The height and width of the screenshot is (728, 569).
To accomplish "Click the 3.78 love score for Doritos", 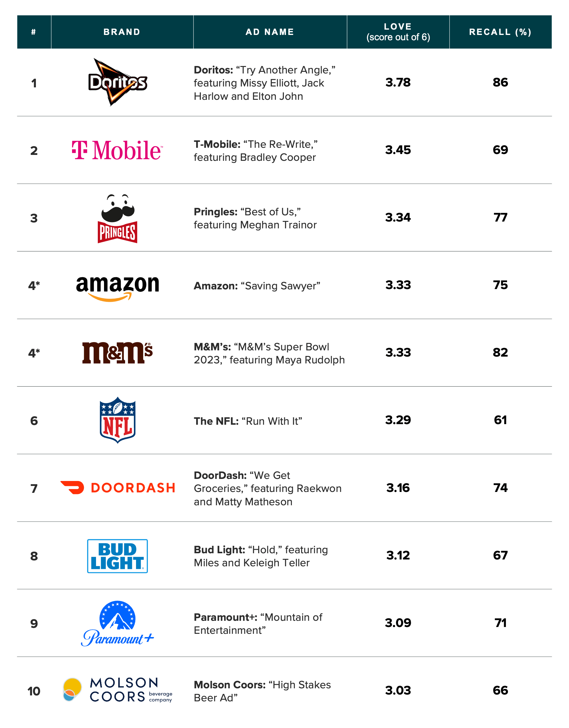I will tap(398, 82).
